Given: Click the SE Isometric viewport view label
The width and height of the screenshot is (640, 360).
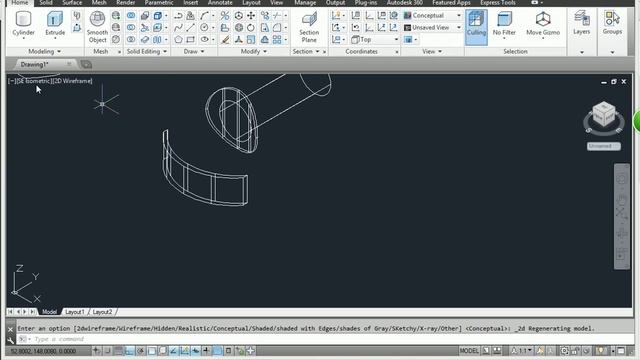Looking at the screenshot, I should point(33,81).
